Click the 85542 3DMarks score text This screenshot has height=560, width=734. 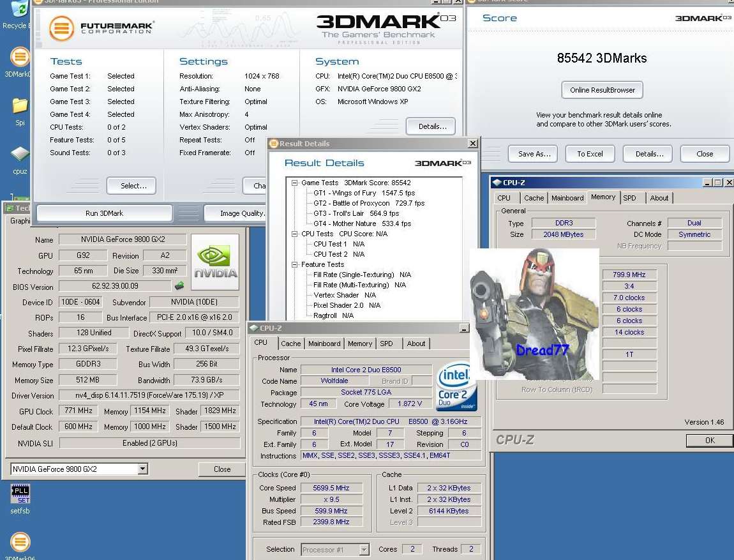601,58
